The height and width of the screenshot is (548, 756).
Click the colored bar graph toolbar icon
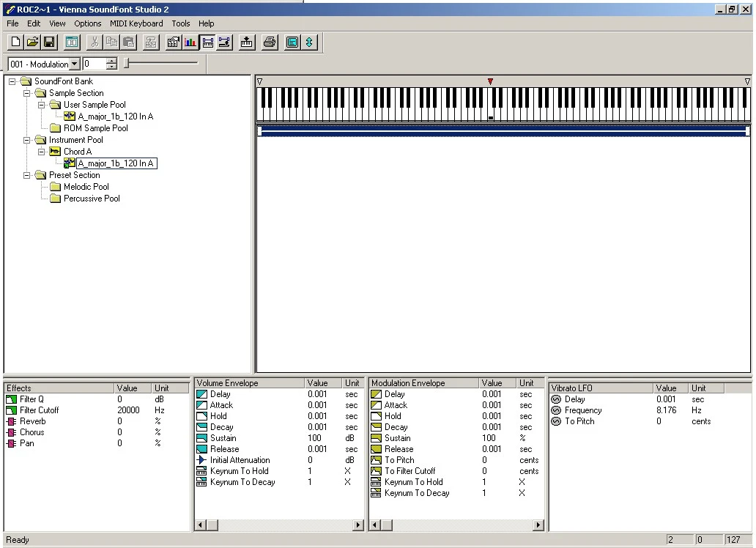click(190, 42)
